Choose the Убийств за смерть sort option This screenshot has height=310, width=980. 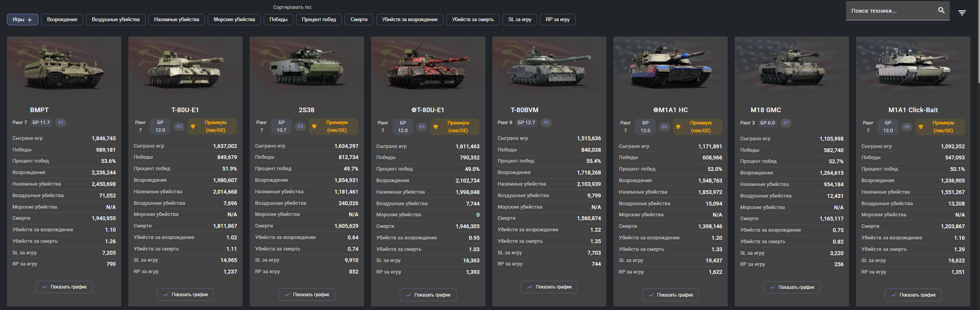click(x=473, y=20)
